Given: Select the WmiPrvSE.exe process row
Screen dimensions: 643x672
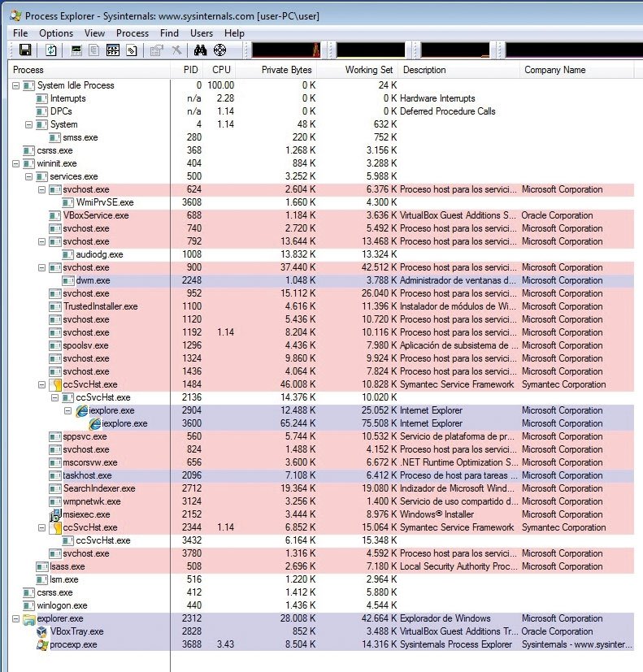Looking at the screenshot, I should coord(321,202).
